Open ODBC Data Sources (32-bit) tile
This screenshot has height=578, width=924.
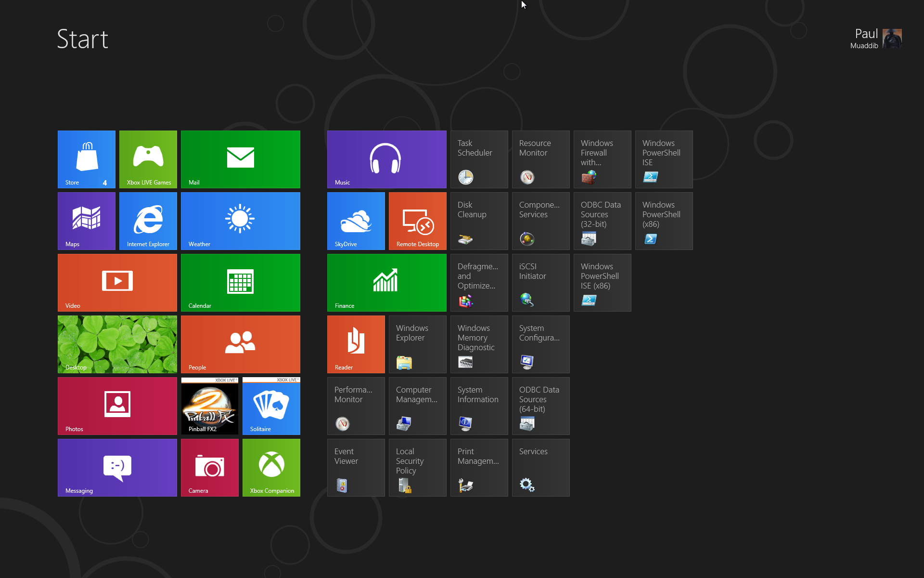click(603, 221)
